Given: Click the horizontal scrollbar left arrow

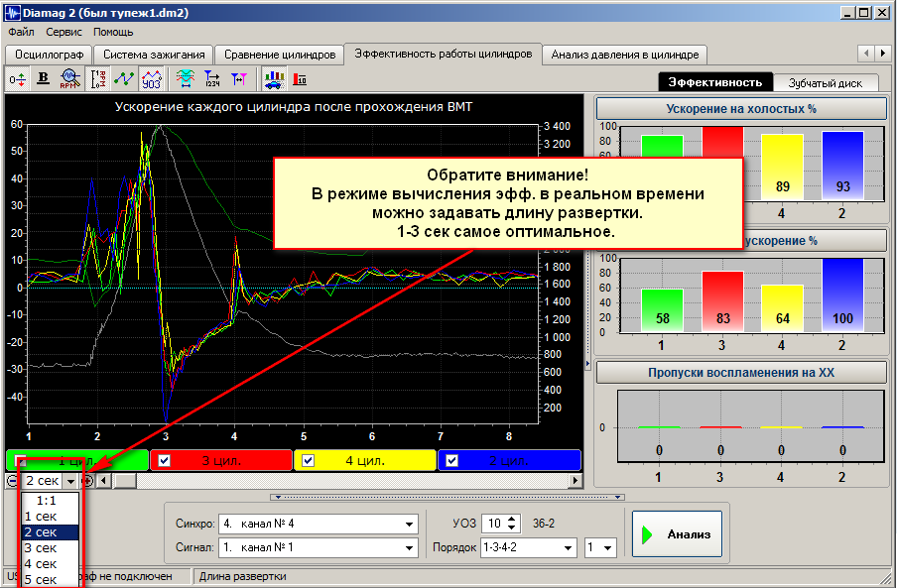Looking at the screenshot, I should click(x=103, y=481).
